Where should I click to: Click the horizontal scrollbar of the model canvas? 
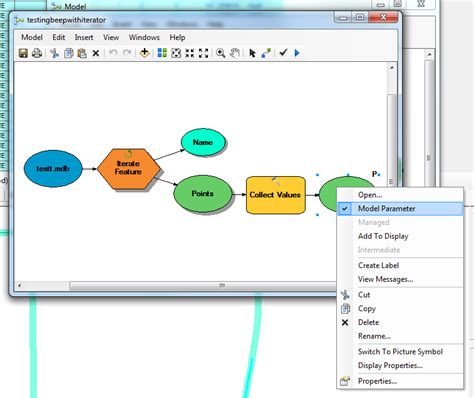click(177, 285)
